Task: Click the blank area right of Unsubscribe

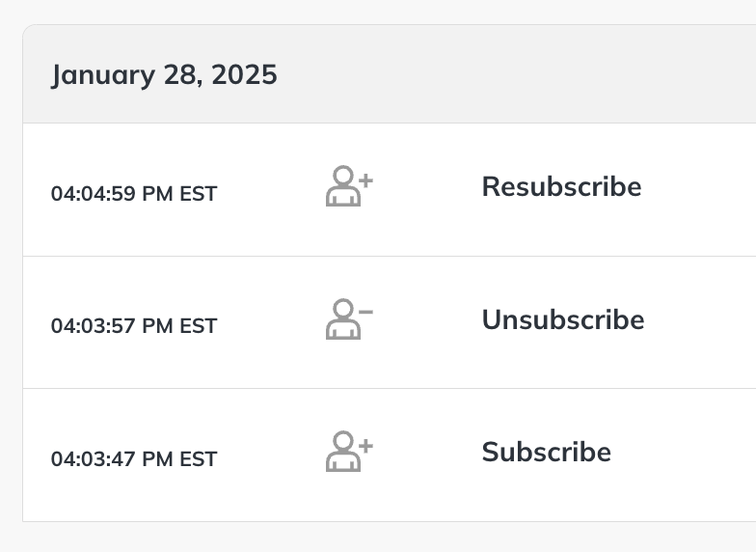Action: pyautogui.click(x=700, y=322)
